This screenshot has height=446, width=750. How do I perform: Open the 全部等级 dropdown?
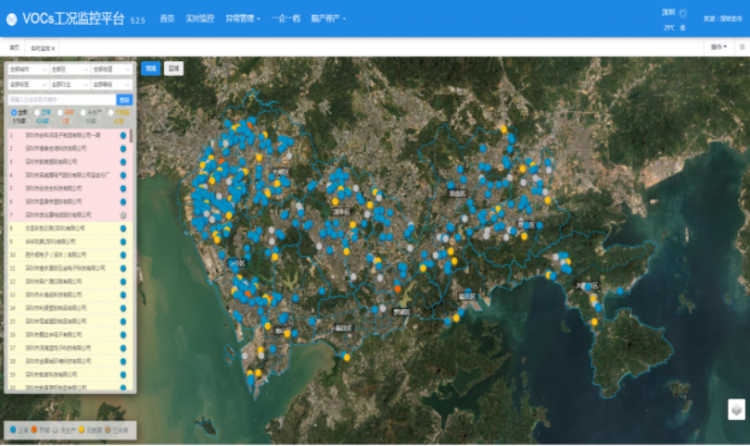[x=111, y=84]
